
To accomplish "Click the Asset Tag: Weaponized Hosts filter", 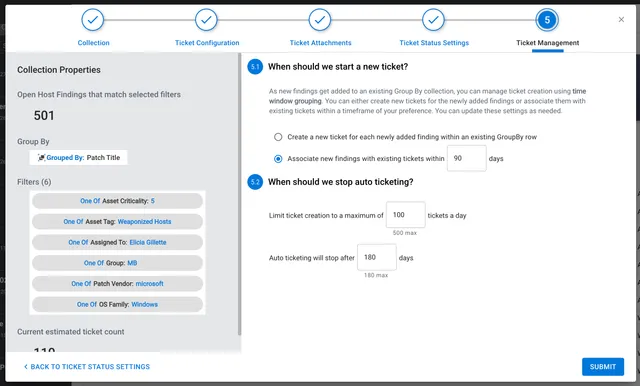I will tap(117, 222).
